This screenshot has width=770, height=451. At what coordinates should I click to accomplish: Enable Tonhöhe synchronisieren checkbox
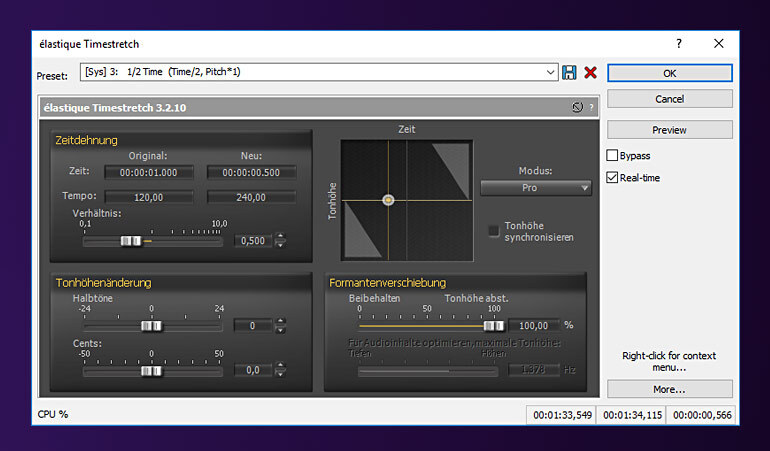click(x=494, y=230)
